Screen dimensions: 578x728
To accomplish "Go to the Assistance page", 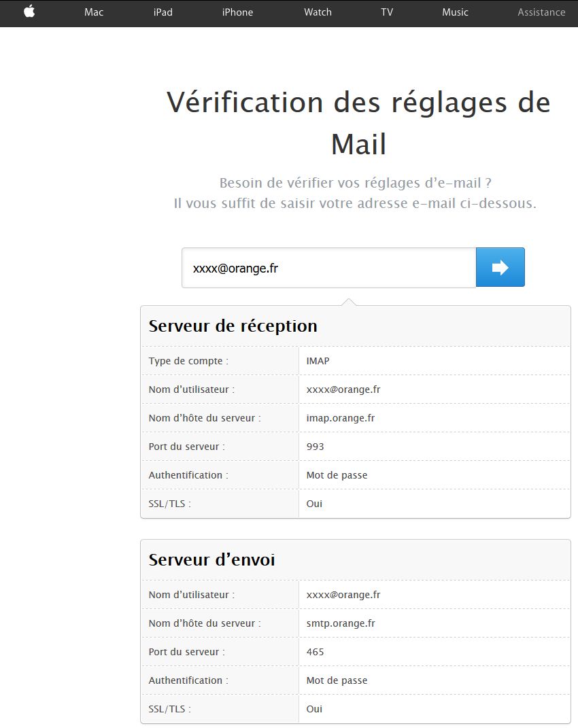I will [541, 12].
